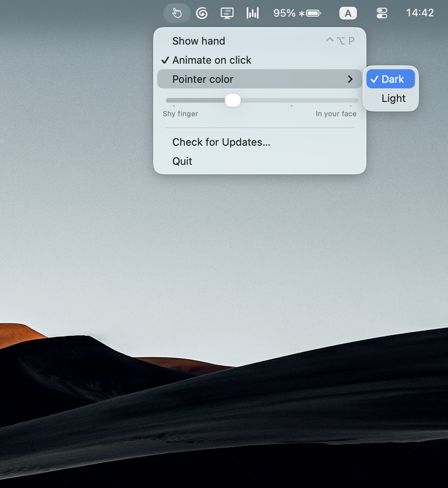Image resolution: width=448 pixels, height=488 pixels.
Task: Click the hand pointer menu bar icon
Action: coord(177,14)
